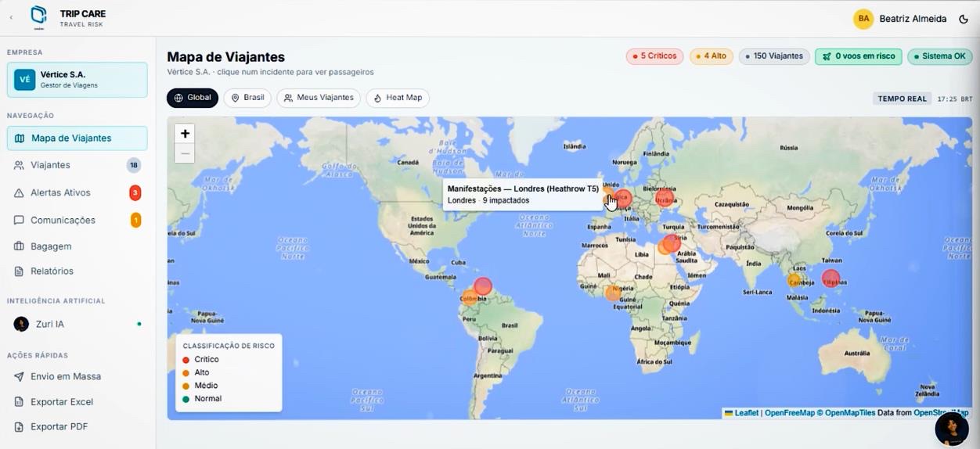Click the 5 Críticos status pill

(x=654, y=56)
